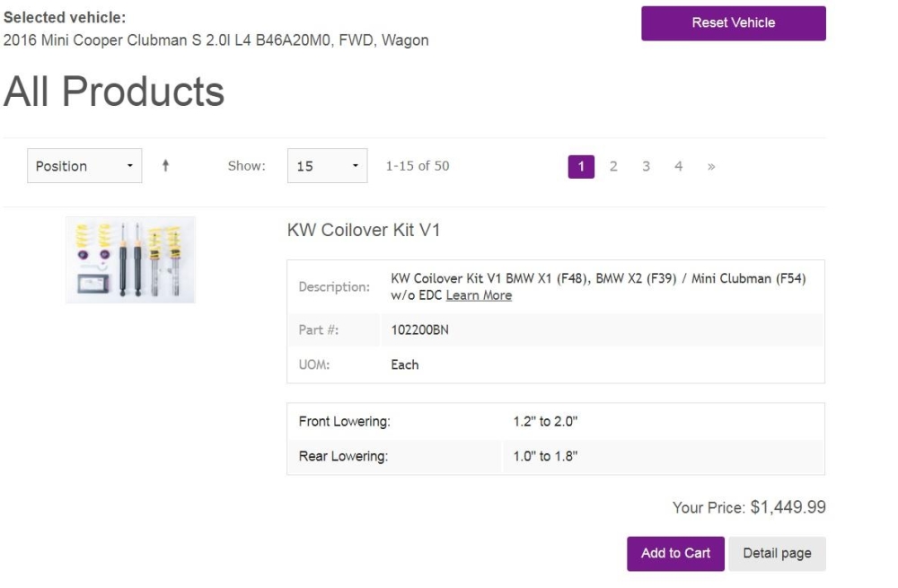Screen dimensions: 898x588
Task: Click the Reset Vehicle button
Action: point(733,23)
